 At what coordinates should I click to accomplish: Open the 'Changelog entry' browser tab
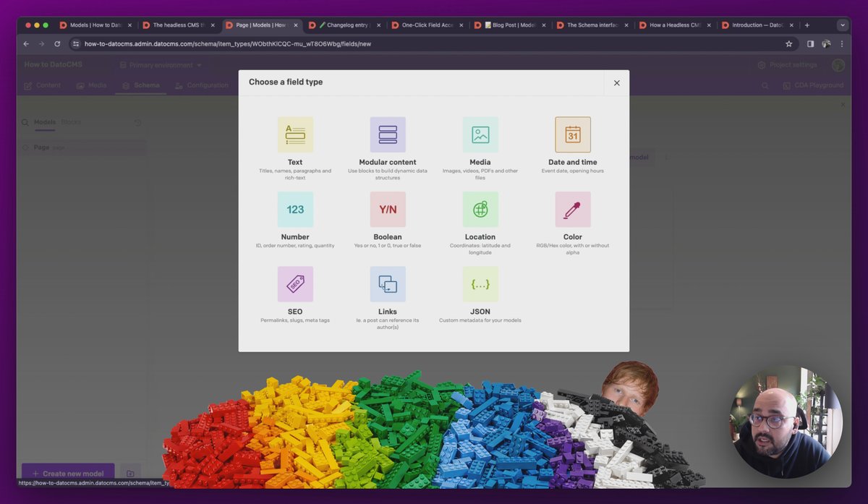click(344, 25)
